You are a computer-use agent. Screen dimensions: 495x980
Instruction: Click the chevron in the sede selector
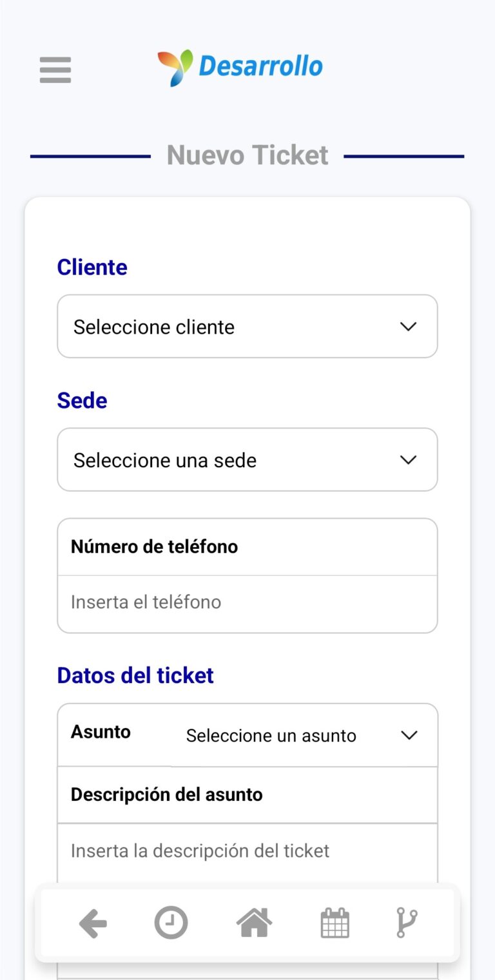(408, 460)
